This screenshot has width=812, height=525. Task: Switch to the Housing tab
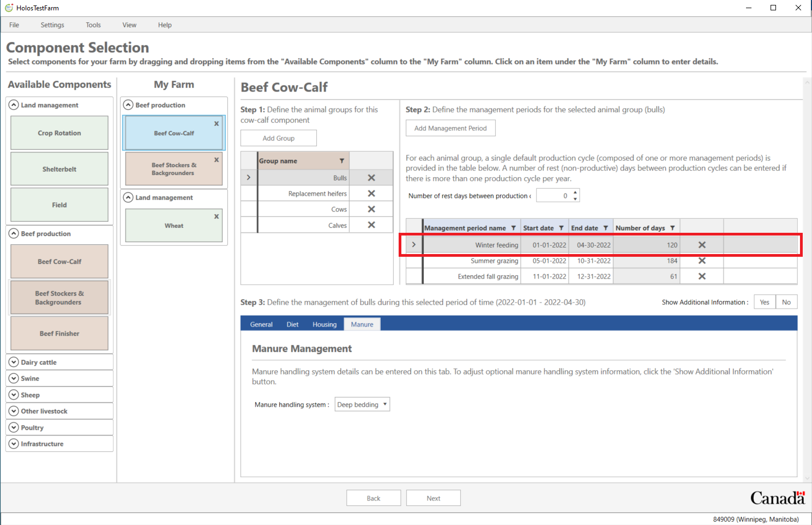324,324
